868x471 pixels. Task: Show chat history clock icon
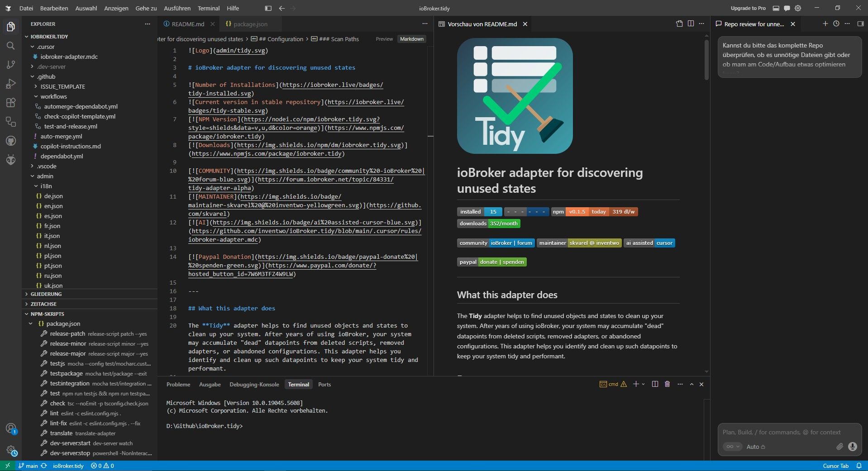point(836,24)
